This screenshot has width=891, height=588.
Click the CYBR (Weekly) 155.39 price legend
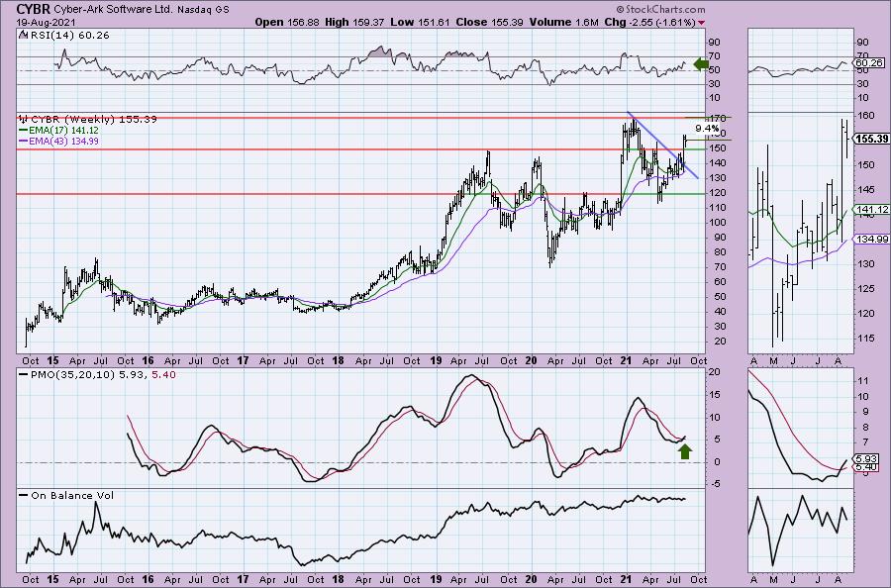click(x=94, y=120)
